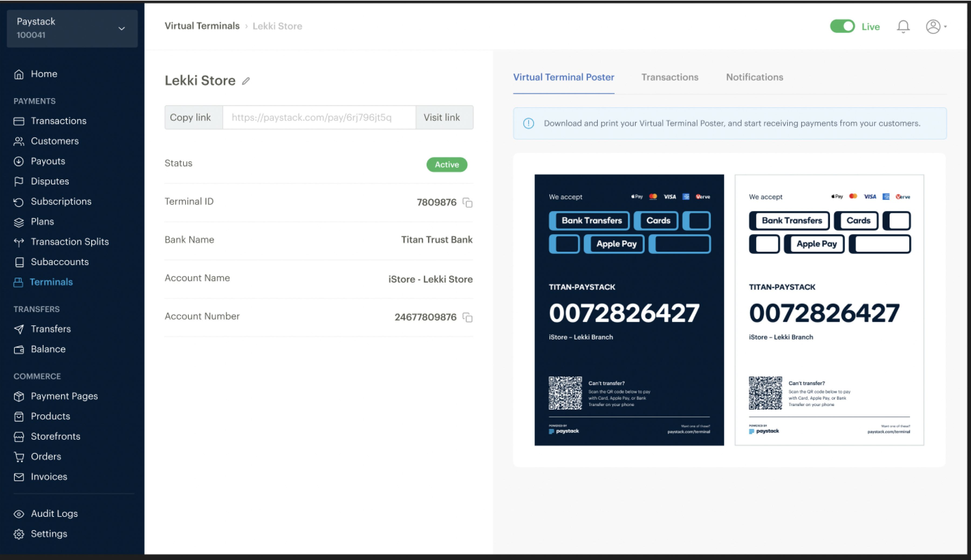Open Payment Pages from sidebar
The width and height of the screenshot is (971, 560).
click(x=64, y=396)
